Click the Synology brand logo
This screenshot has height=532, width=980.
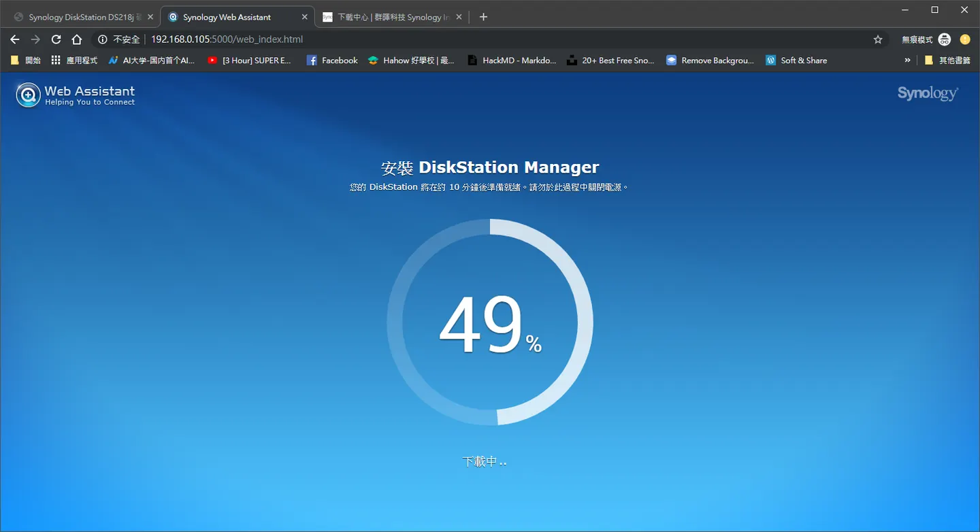click(928, 93)
